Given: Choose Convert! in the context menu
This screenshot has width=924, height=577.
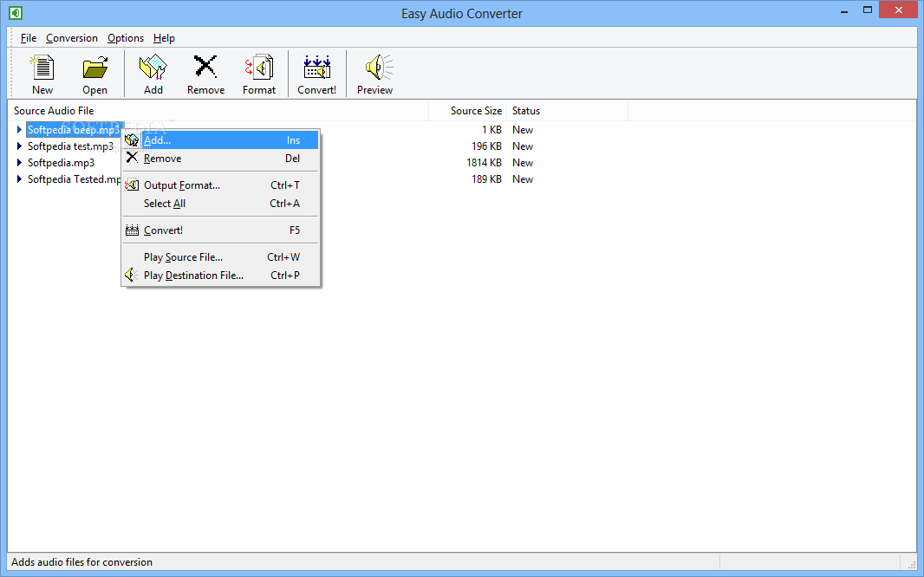Looking at the screenshot, I should coord(221,230).
